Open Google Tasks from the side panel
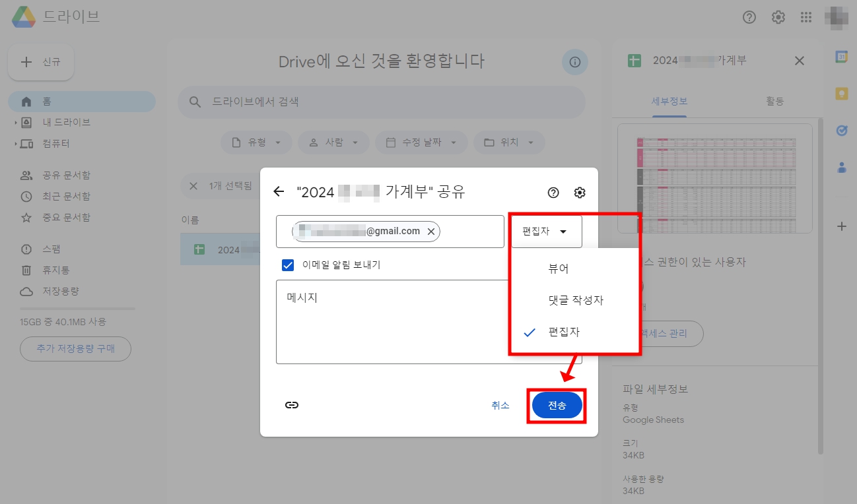Screen dimensions: 857x504 [x=842, y=131]
